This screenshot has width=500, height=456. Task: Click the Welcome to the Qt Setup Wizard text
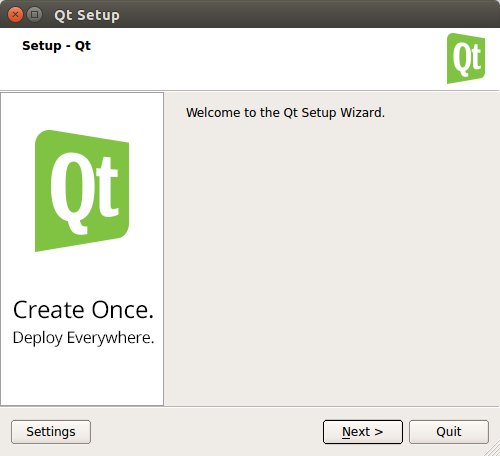pos(285,113)
